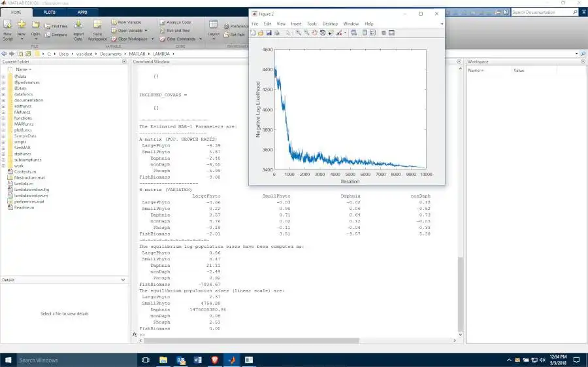This screenshot has width=588, height=367.
Task: Open the File menu in Figure 2
Action: (255, 24)
